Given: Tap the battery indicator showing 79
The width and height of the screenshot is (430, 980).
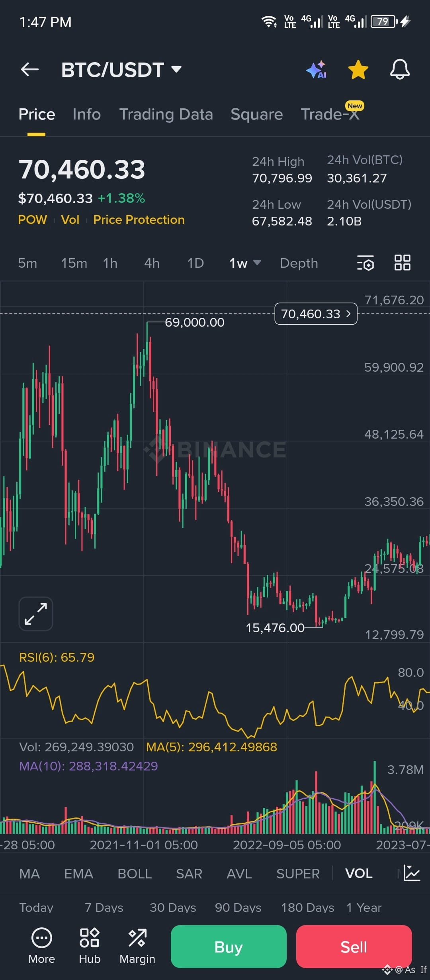Looking at the screenshot, I should (x=384, y=22).
